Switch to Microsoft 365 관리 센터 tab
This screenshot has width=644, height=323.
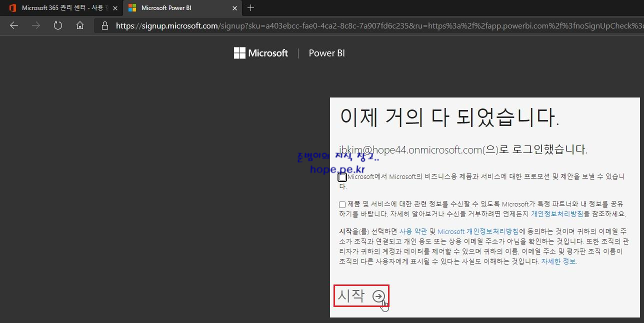(61, 8)
